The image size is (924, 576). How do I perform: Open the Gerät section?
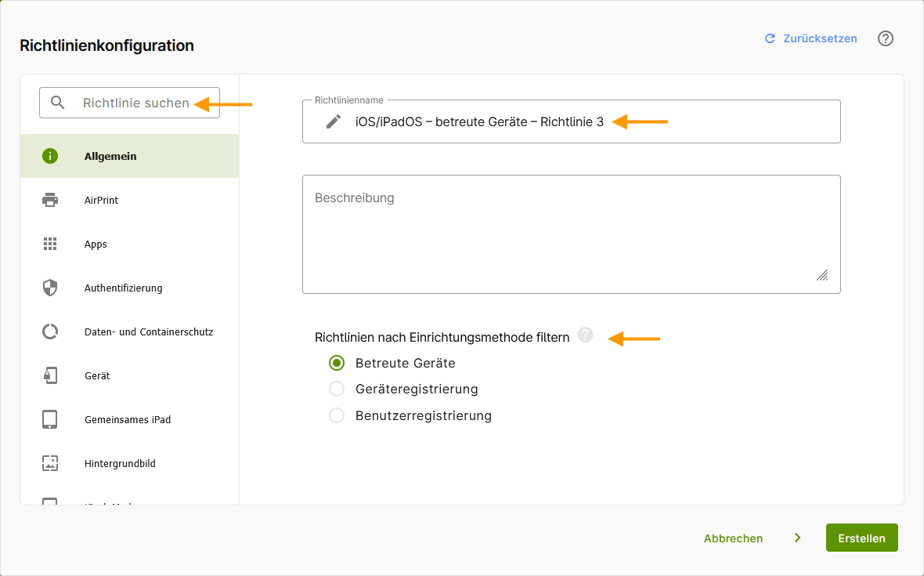point(130,375)
